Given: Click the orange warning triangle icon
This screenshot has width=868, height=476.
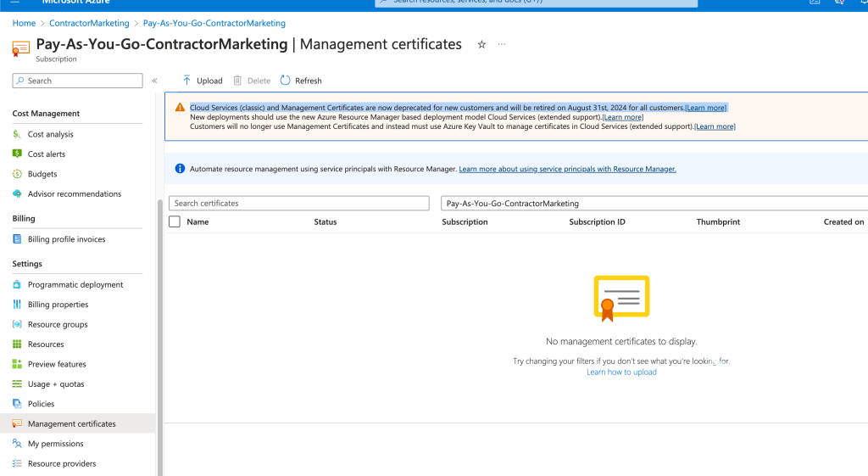Looking at the screenshot, I should (x=180, y=108).
